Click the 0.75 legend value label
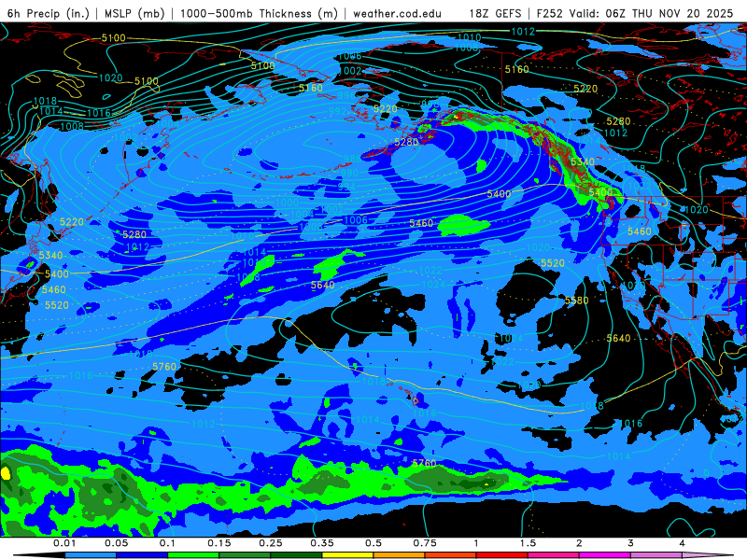The image size is (747, 560). (x=425, y=543)
